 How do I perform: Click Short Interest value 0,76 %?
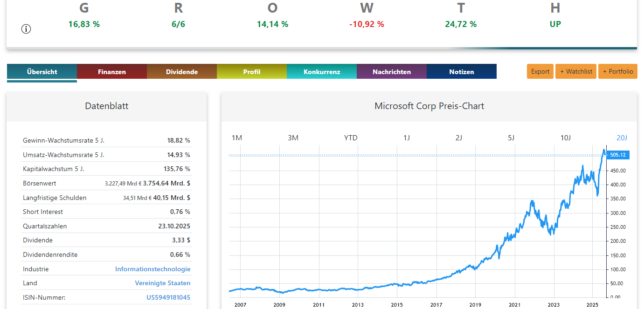tap(180, 212)
